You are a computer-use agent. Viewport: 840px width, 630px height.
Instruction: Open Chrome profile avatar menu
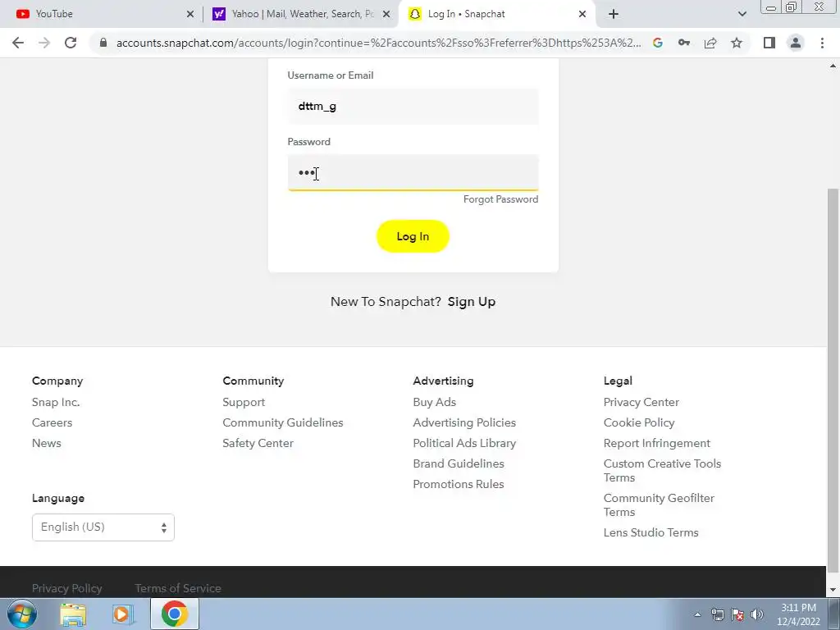pos(796,43)
